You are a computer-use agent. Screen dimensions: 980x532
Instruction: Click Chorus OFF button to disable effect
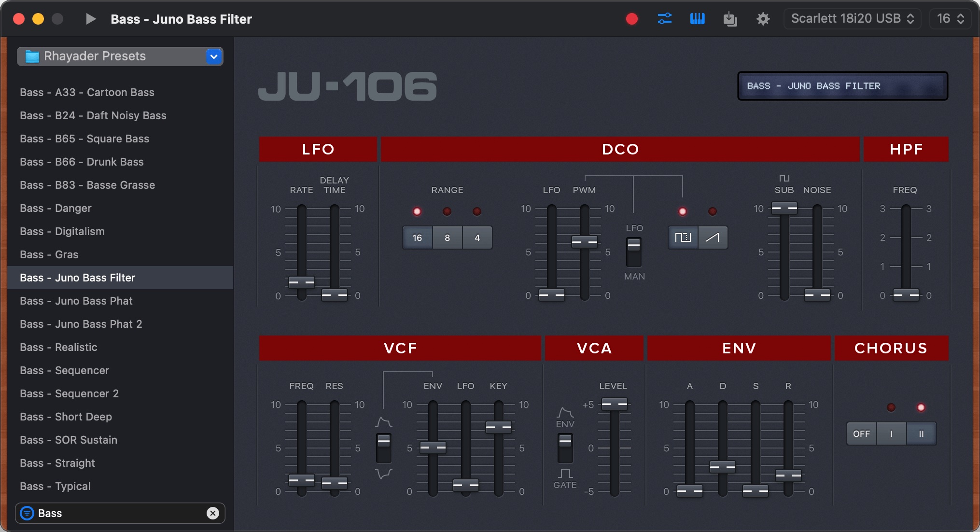click(862, 433)
